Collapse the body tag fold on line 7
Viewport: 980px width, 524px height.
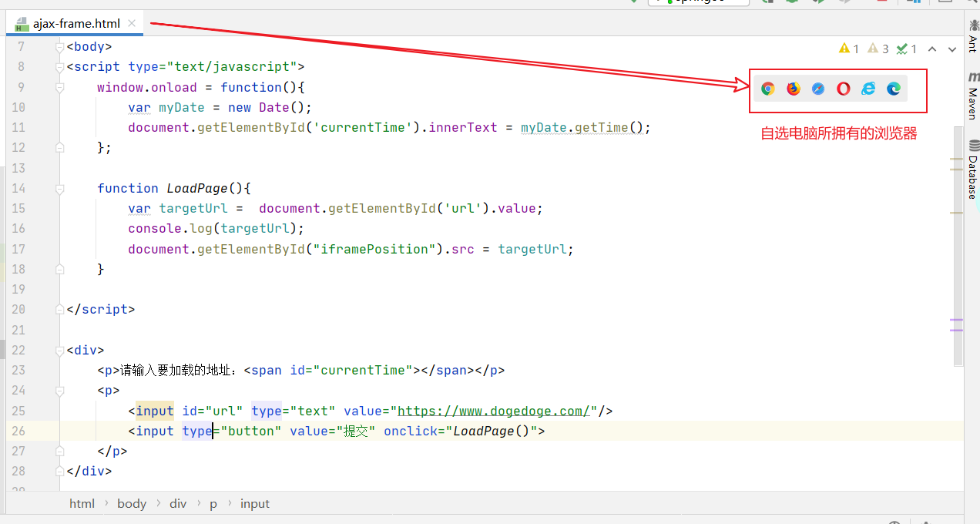click(x=60, y=47)
